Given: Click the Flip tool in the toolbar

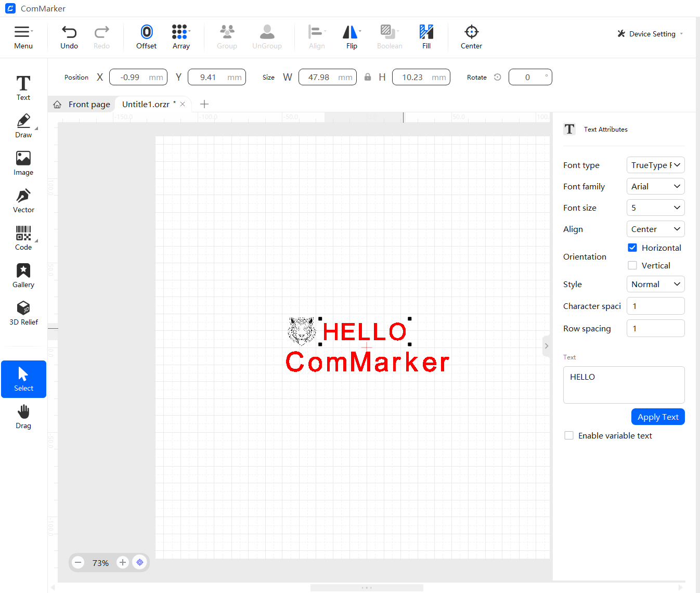Looking at the screenshot, I should point(352,35).
